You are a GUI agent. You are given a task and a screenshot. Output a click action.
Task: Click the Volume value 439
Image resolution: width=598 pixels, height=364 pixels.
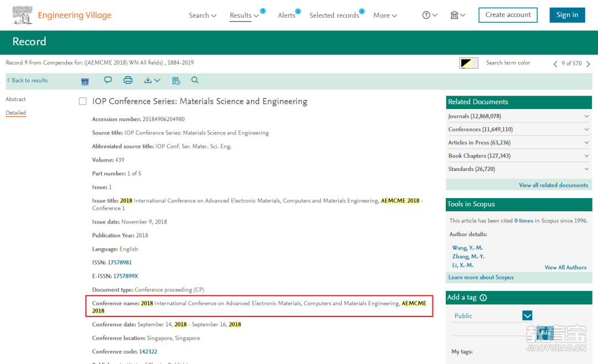click(x=120, y=160)
